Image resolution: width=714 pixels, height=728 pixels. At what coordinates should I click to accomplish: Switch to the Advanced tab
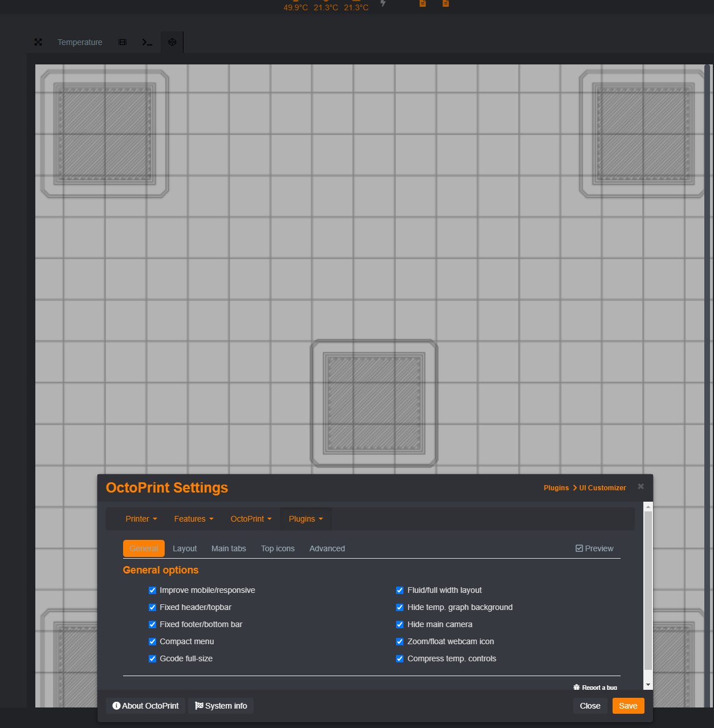pos(327,548)
